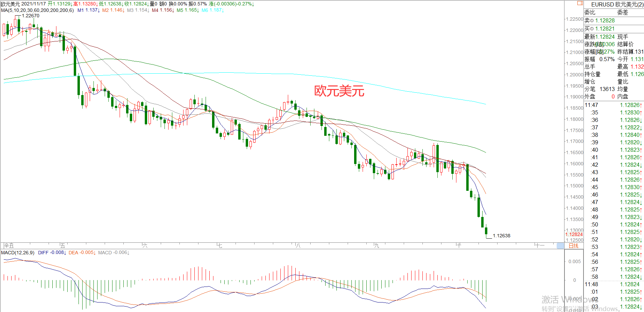This screenshot has height=312, width=644.
Task: Select the M2 1.146 moving average label
Action: (113, 10)
